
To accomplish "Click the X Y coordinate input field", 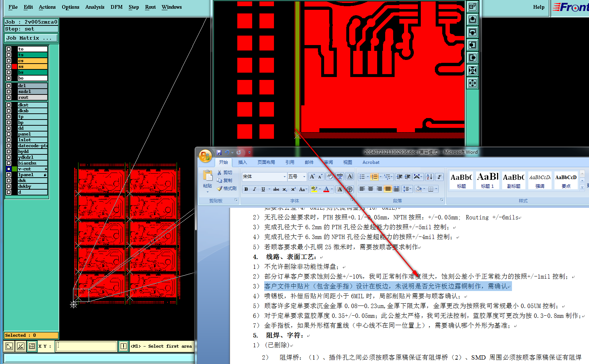I will point(86,346).
